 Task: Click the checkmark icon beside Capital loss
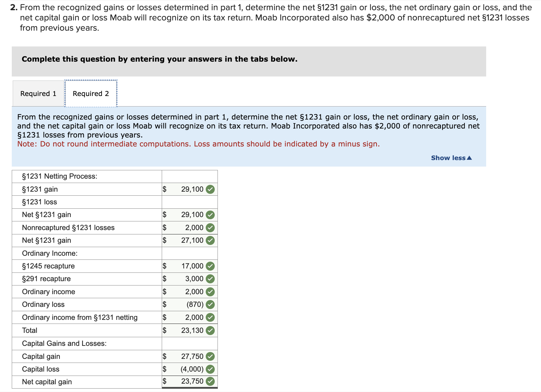210,369
